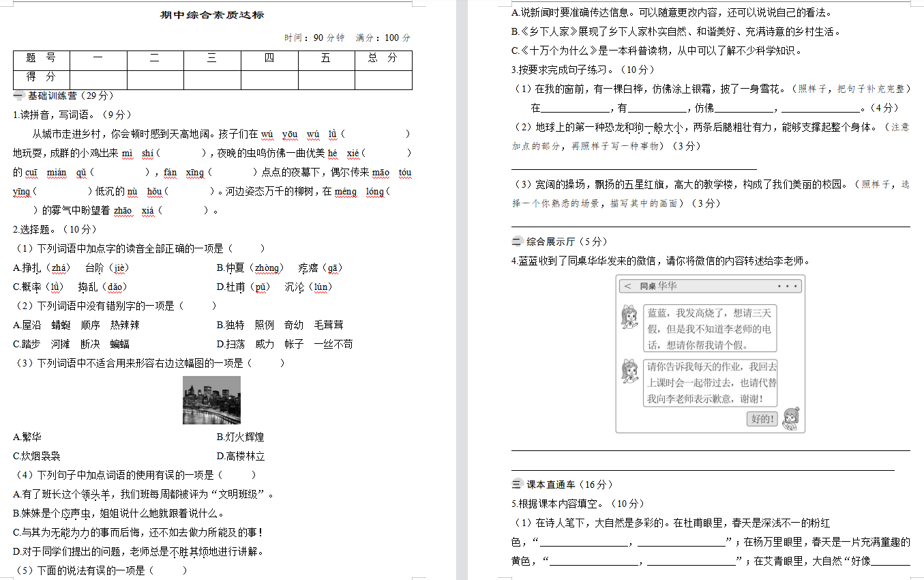Viewport: 924px width, 580px height.
Task: Click the sentence B.妹妹是个应声虫
Action: click(119, 513)
